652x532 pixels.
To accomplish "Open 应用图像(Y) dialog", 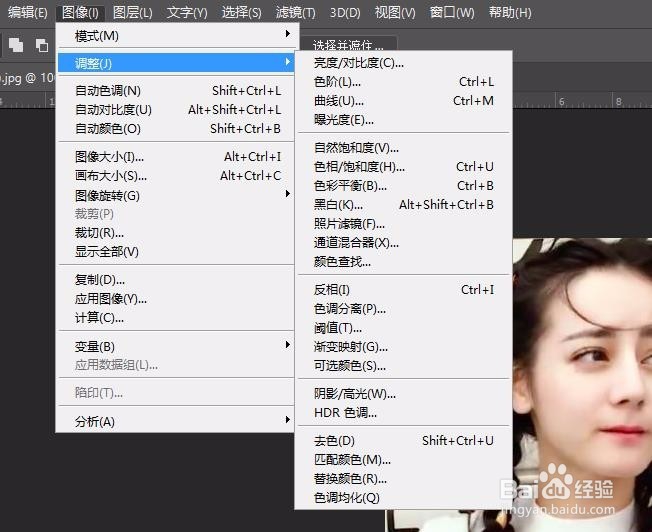I will [175, 299].
